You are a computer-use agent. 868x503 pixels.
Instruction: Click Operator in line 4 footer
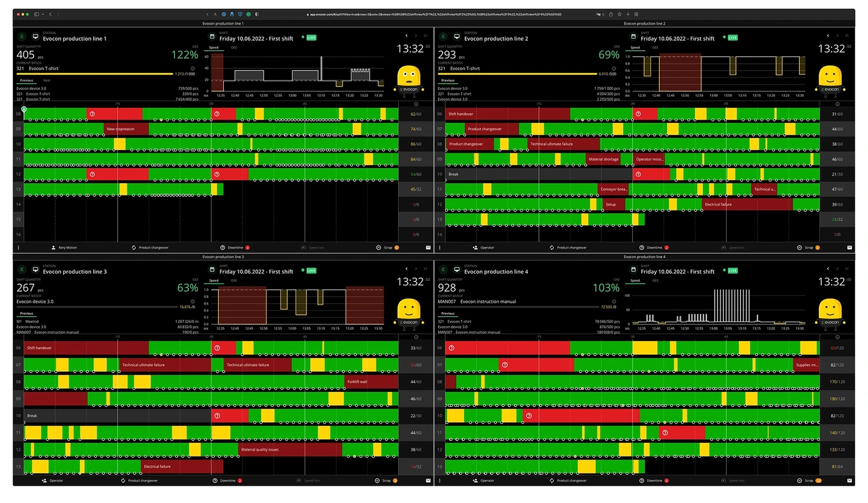coord(483,481)
